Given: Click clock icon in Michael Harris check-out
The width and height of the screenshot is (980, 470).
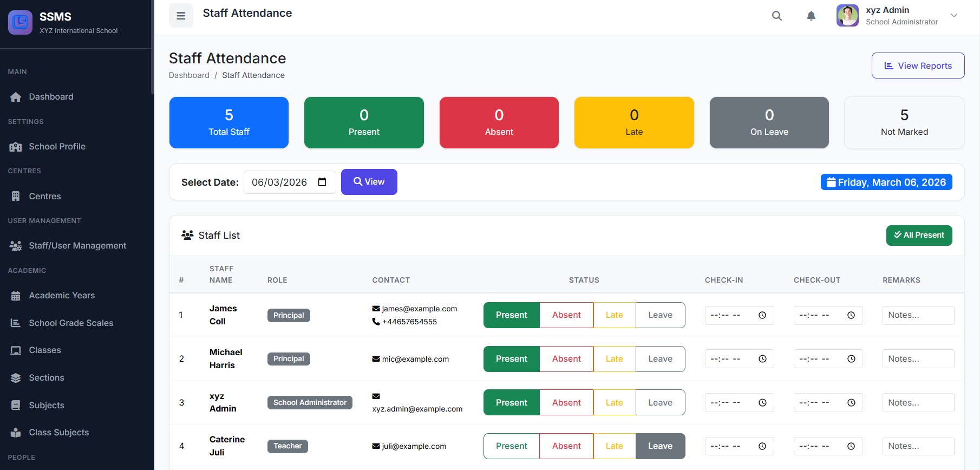Looking at the screenshot, I should click(x=851, y=359).
